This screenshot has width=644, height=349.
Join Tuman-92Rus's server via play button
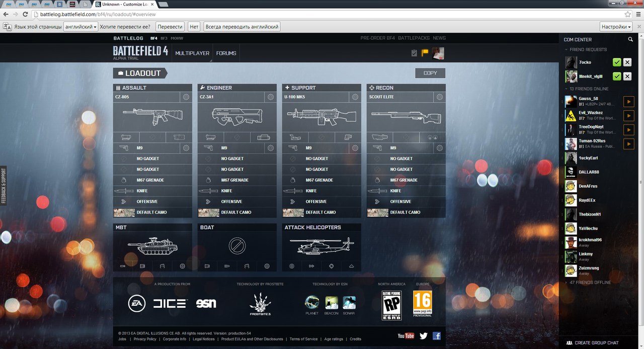[x=629, y=144]
